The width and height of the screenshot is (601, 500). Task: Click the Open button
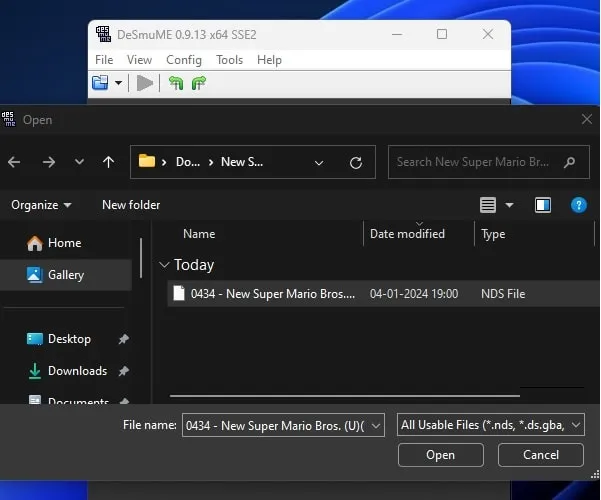[x=441, y=455]
